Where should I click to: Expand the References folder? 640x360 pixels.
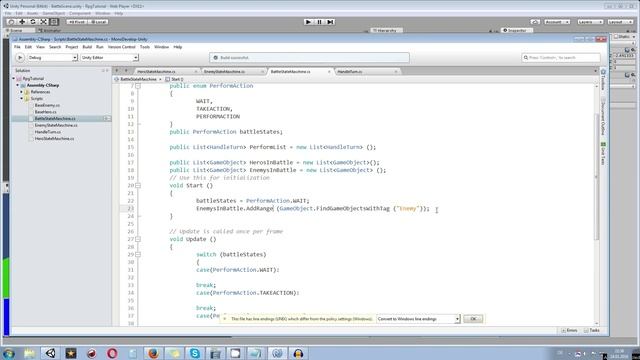pos(22,92)
